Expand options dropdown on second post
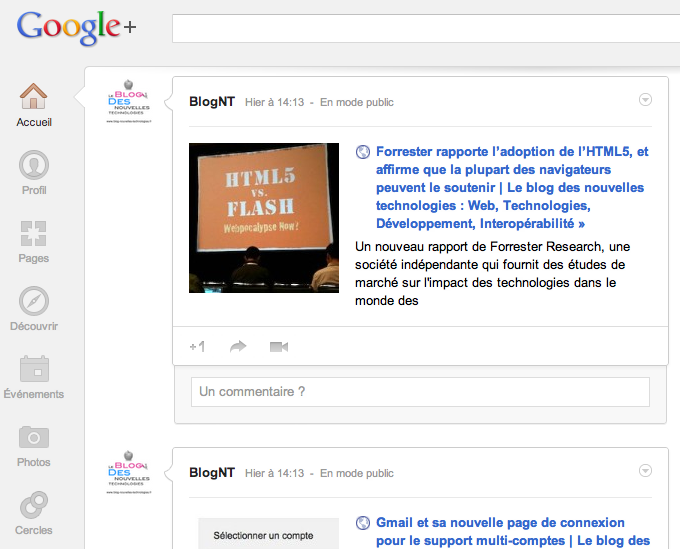The width and height of the screenshot is (680, 549). click(x=645, y=470)
